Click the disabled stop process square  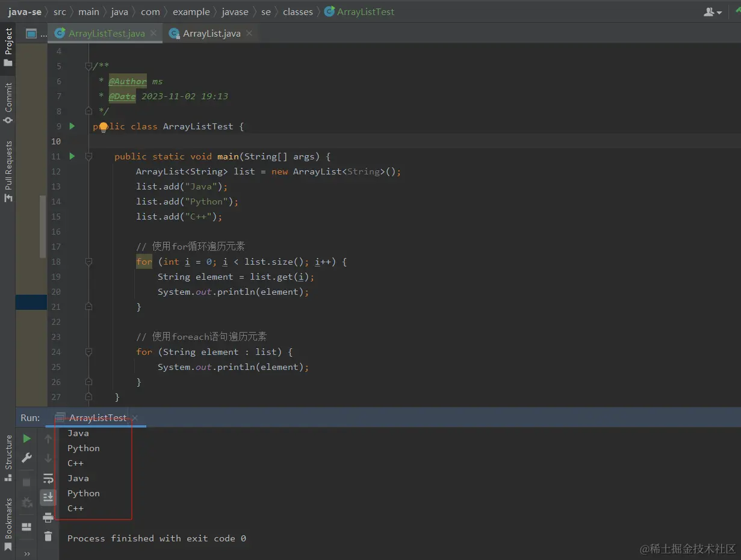click(x=26, y=482)
